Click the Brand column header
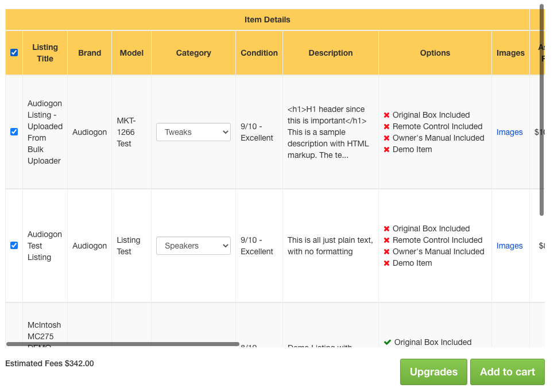This screenshot has width=554, height=392. [x=90, y=53]
